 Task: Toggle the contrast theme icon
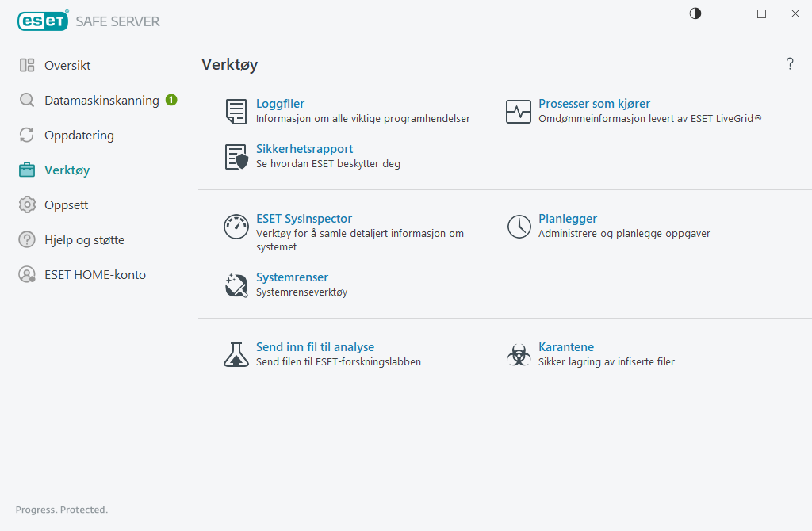pos(695,13)
